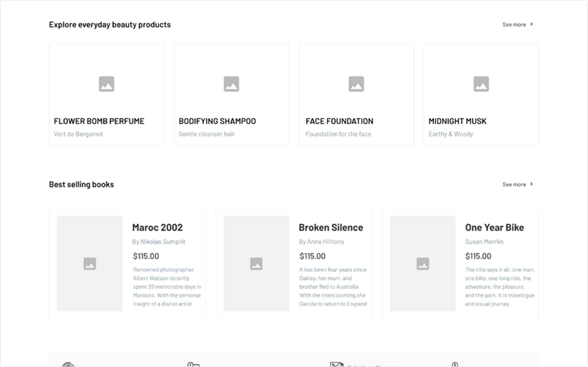588x367 pixels.
Task: Click the Broken Silence book title
Action: 331,227
